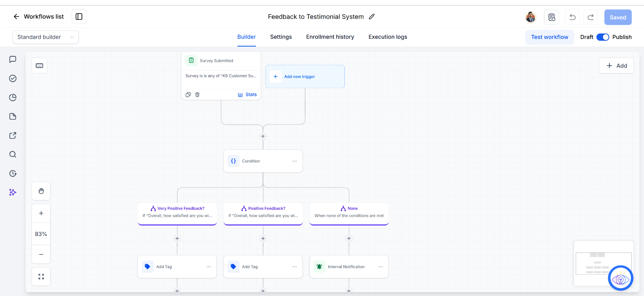The width and height of the screenshot is (644, 296).
Task: Add step above Condition node
Action: pyautogui.click(x=263, y=136)
